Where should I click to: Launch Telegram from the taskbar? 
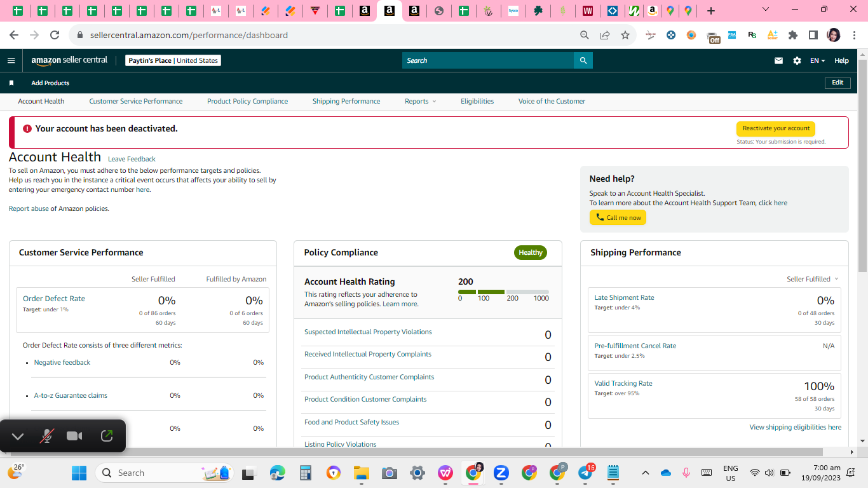[x=586, y=473]
